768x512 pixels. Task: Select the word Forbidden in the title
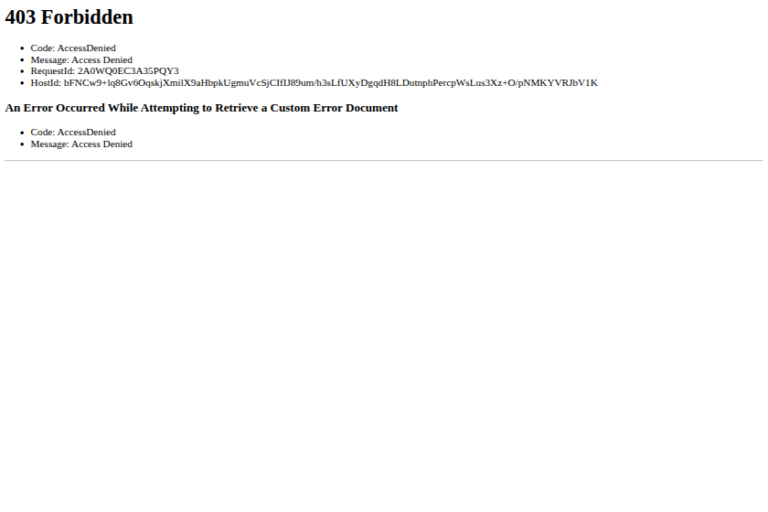[x=87, y=17]
